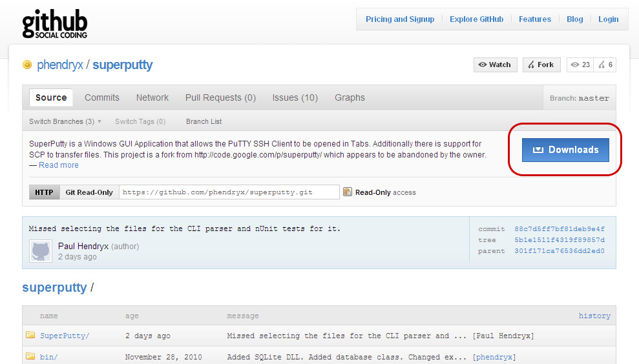Click the blue Downloads button
This screenshot has height=364, width=639.
point(565,150)
